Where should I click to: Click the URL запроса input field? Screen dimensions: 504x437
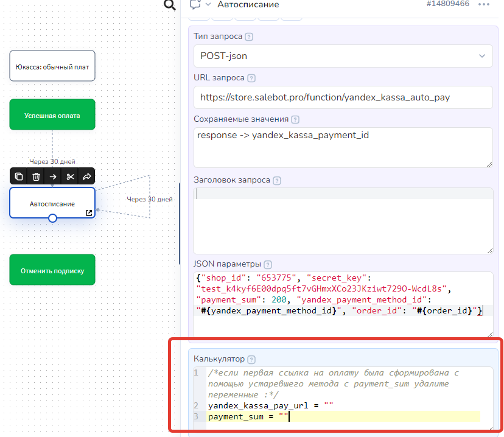343,97
